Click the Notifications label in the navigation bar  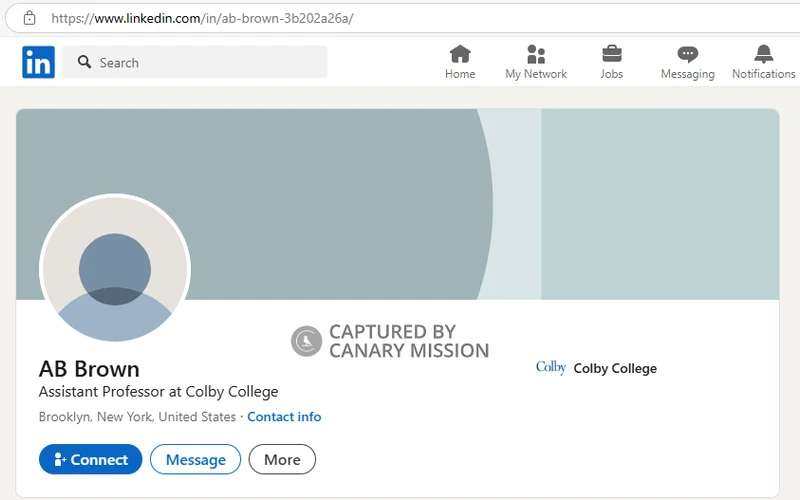coord(763,74)
